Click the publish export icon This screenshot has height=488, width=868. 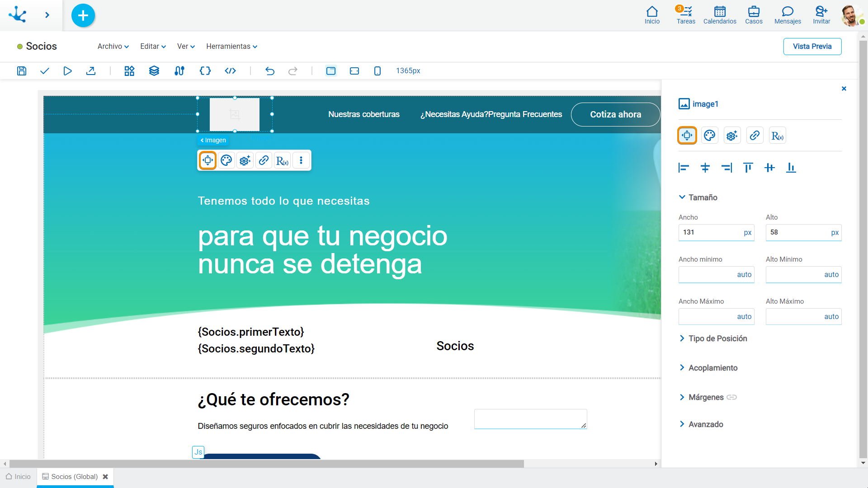click(x=91, y=71)
